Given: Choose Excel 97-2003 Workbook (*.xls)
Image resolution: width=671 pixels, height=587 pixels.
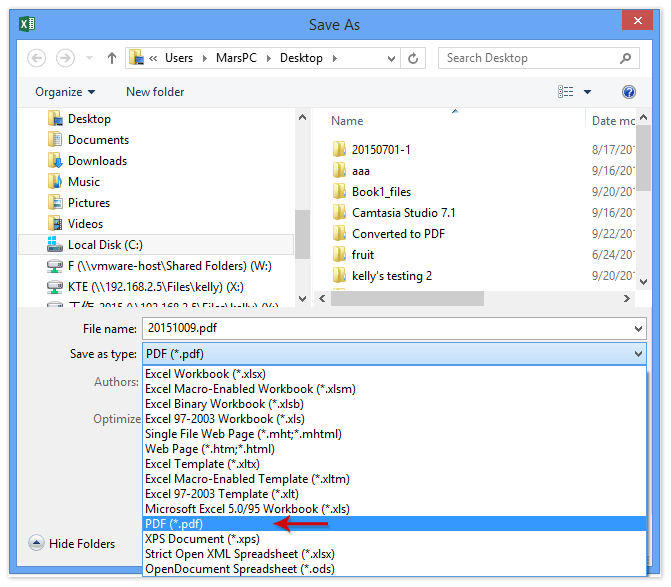Looking at the screenshot, I should [x=394, y=419].
